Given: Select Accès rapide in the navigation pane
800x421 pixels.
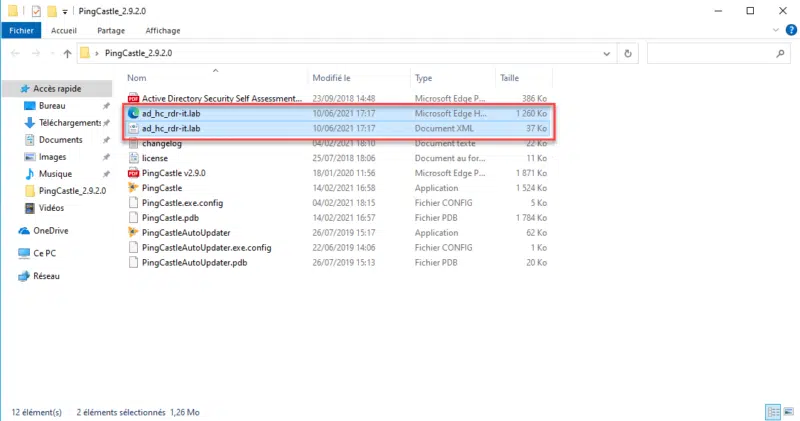Looking at the screenshot, I should pos(57,89).
